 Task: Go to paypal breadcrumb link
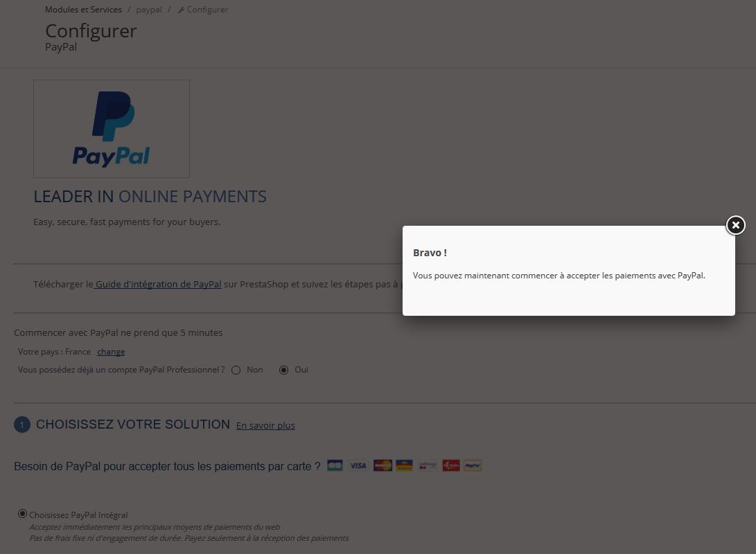[149, 10]
